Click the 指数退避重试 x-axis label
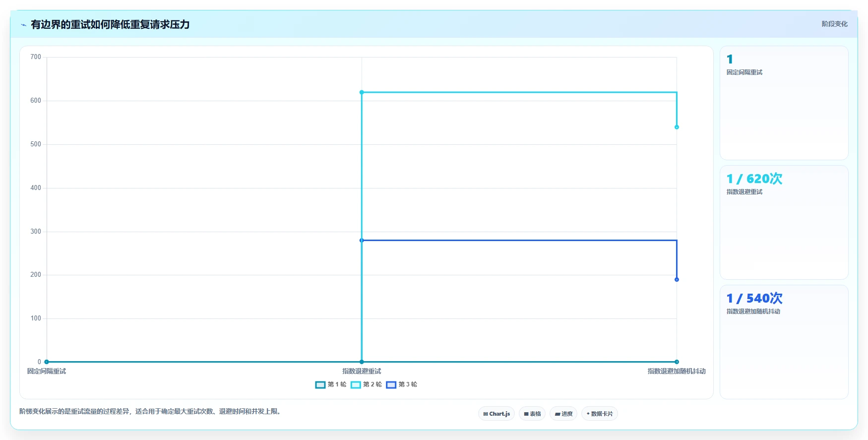Screen dimensions: 868x440 [x=362, y=371]
